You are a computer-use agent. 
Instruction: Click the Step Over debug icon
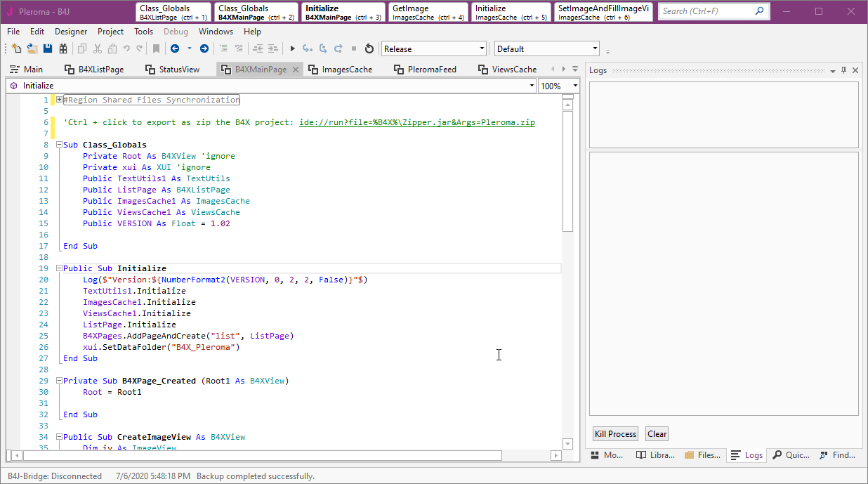pyautogui.click(x=323, y=48)
